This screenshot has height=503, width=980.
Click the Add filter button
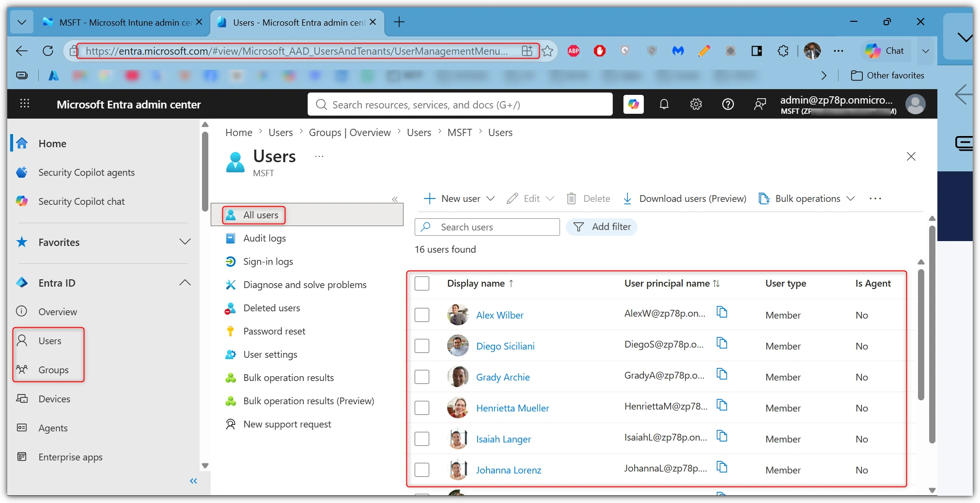[602, 227]
